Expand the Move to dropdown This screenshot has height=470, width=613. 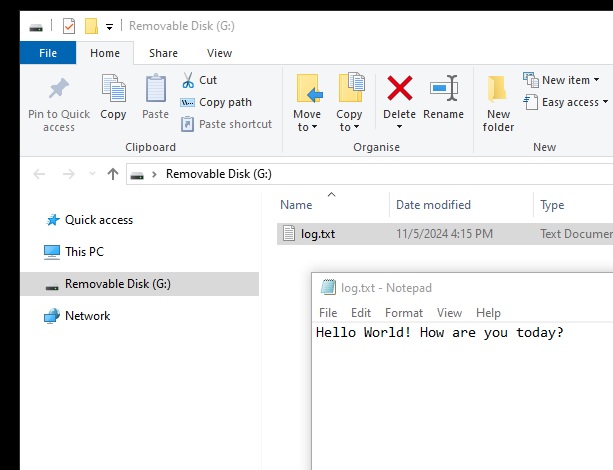307,127
